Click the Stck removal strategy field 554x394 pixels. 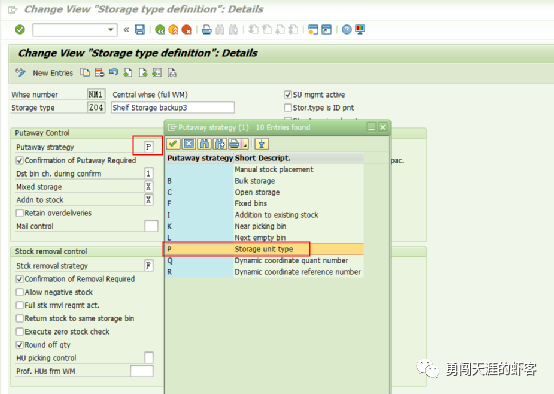click(x=149, y=266)
